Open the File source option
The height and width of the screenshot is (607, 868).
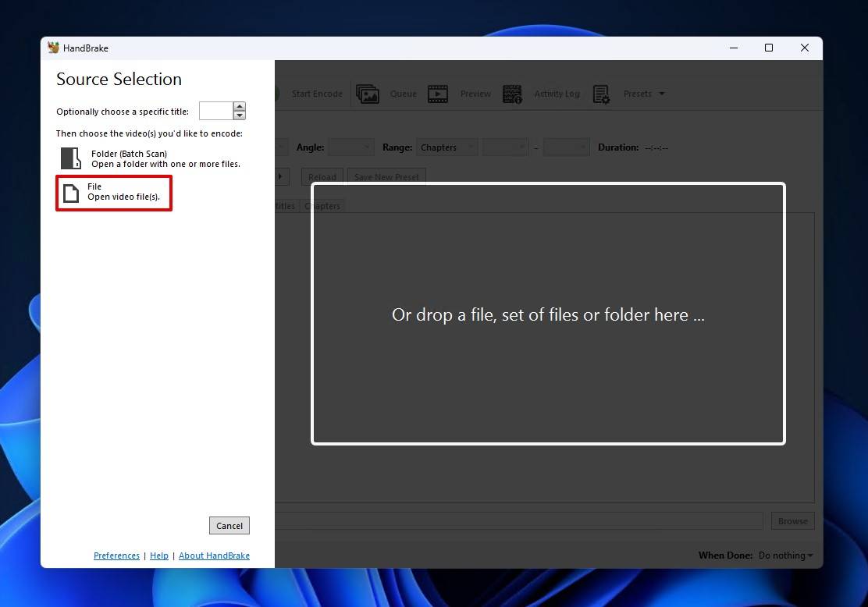(114, 193)
